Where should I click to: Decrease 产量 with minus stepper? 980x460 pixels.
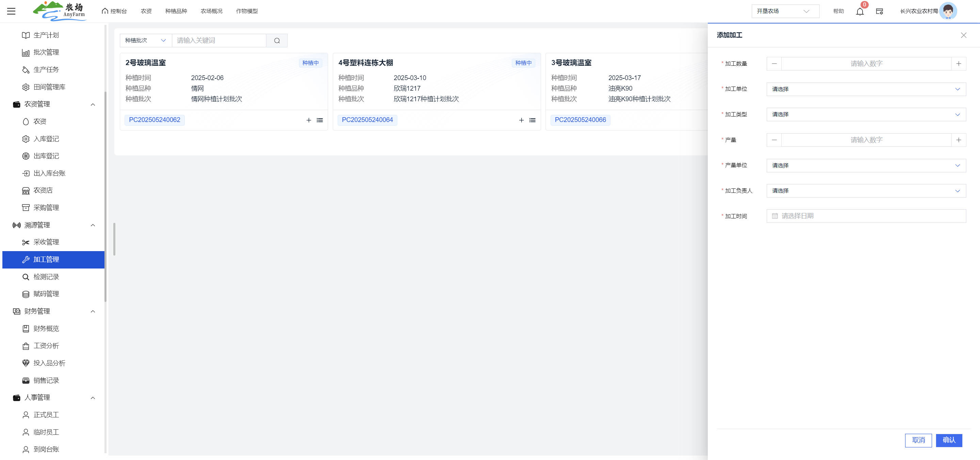coord(774,140)
